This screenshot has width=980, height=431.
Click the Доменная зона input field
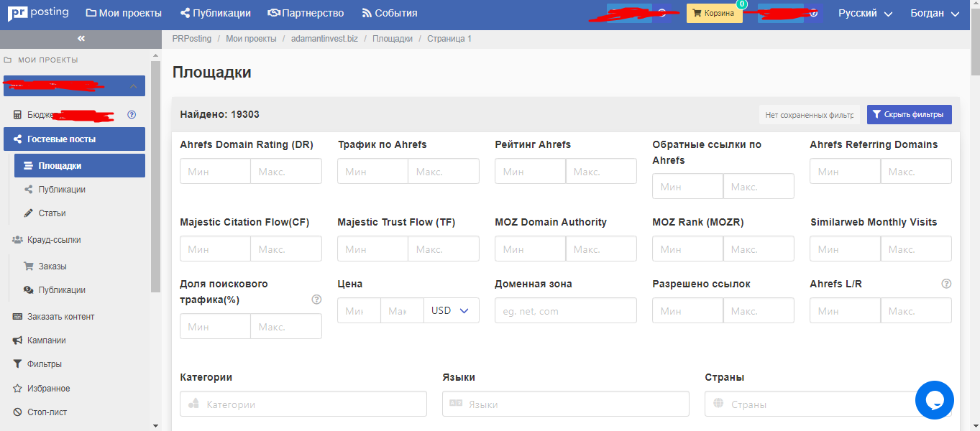click(x=566, y=311)
